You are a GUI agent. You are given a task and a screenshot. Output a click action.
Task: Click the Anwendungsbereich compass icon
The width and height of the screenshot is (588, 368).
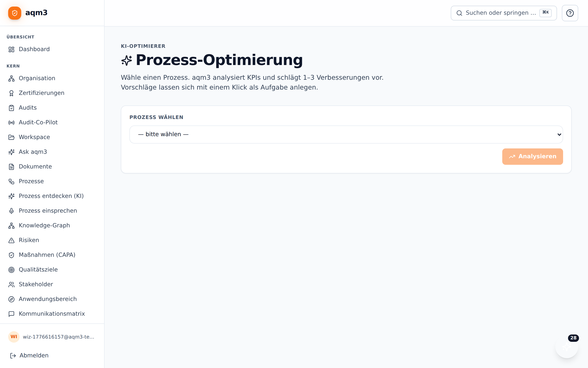(11, 299)
